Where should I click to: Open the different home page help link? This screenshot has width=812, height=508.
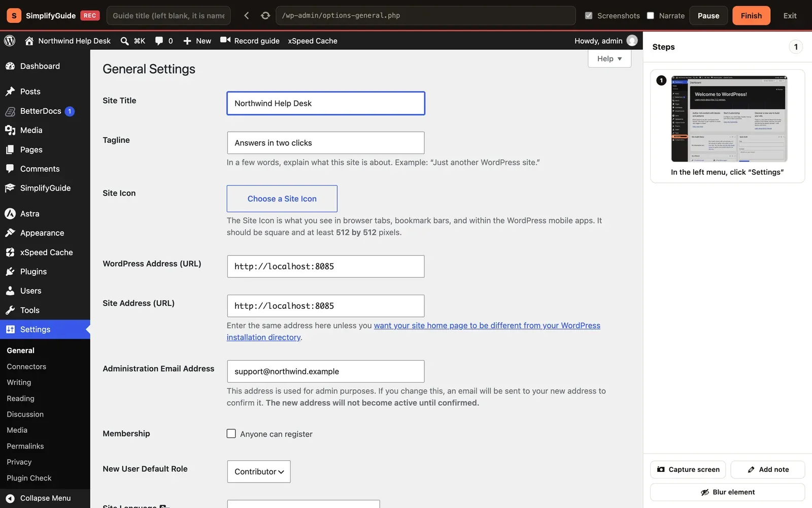pos(414,331)
